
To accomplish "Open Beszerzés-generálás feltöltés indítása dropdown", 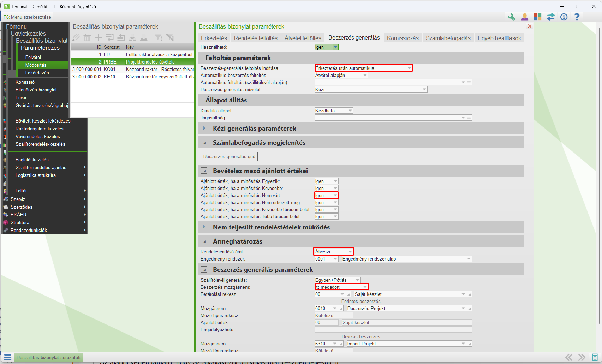I will tap(409, 68).
